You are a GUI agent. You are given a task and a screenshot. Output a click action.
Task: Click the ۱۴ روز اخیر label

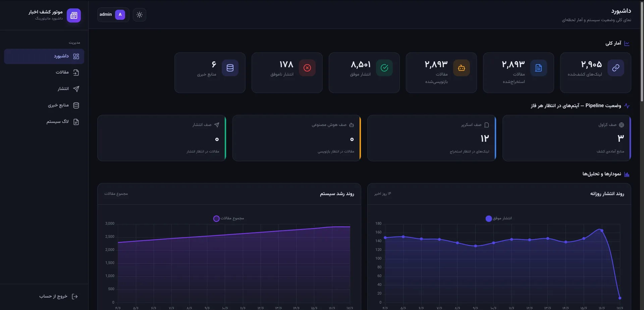383,194
